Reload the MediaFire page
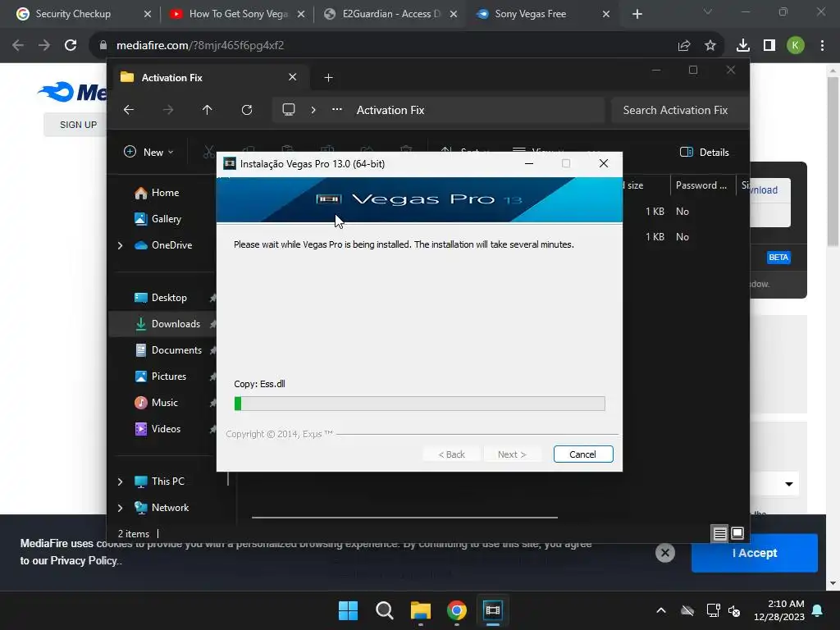 tap(71, 46)
